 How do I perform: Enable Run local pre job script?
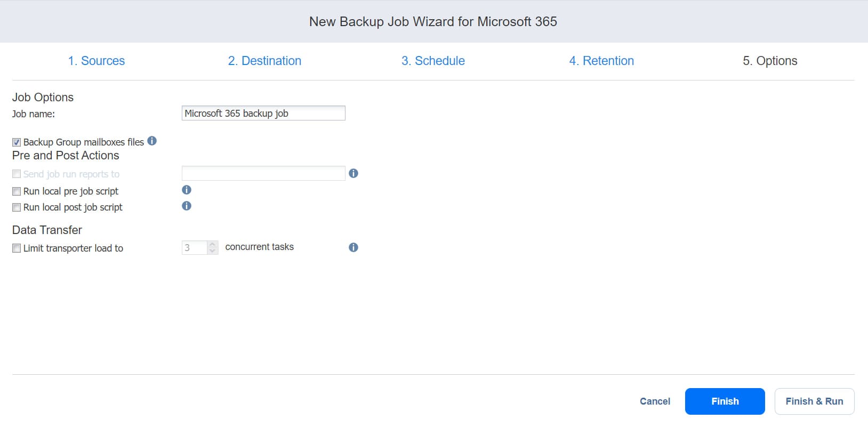[x=17, y=191]
